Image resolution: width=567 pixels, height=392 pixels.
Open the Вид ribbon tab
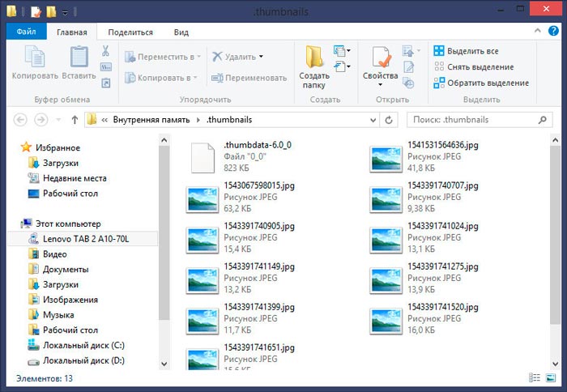point(181,32)
